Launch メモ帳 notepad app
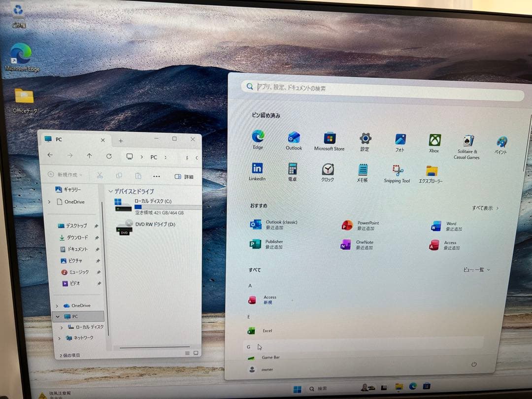This screenshot has width=532, height=399. [x=363, y=173]
